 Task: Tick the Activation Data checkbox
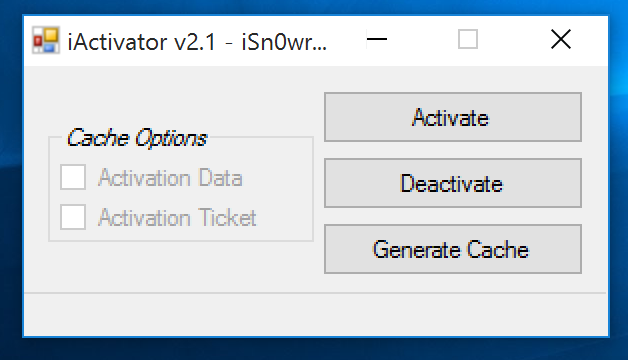click(x=73, y=177)
